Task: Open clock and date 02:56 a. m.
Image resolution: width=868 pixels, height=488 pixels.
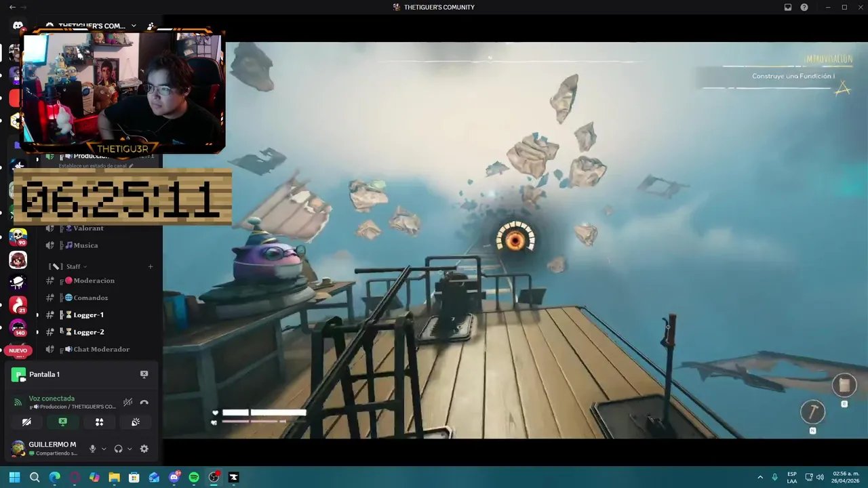Action: click(x=846, y=477)
